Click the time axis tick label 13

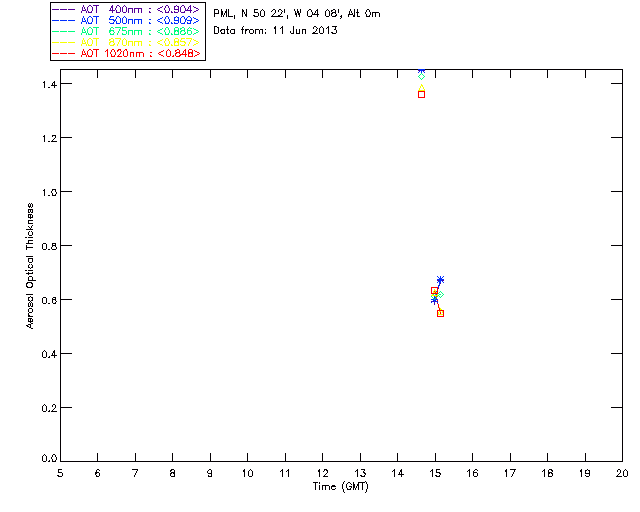[360, 473]
